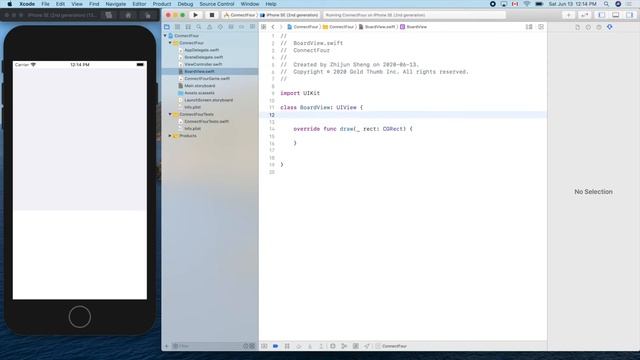
Task: Open the Debug navigator
Action: tap(231, 27)
